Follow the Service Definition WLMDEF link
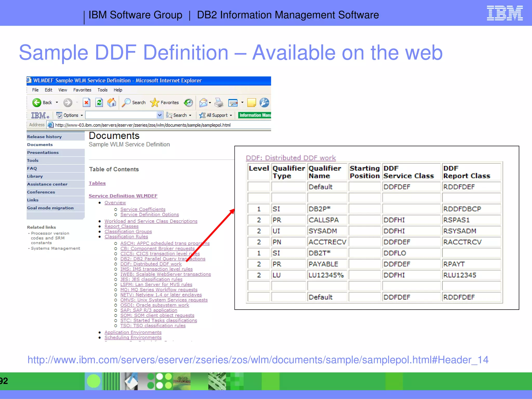Image resolution: width=532 pixels, height=399 pixels. click(123, 196)
